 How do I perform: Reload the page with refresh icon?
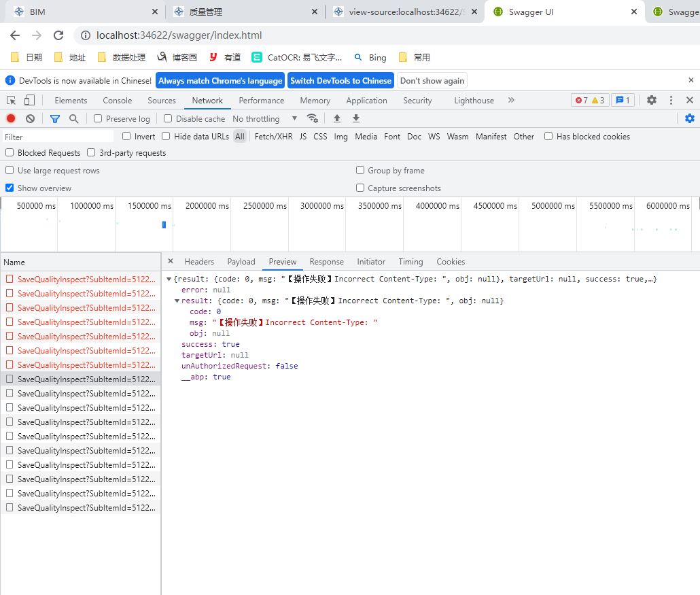click(58, 35)
